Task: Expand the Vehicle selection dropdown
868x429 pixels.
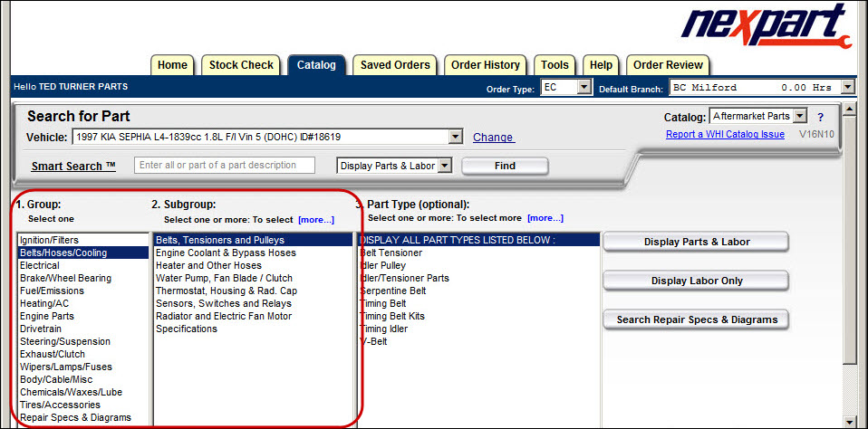Action: pyautogui.click(x=455, y=137)
